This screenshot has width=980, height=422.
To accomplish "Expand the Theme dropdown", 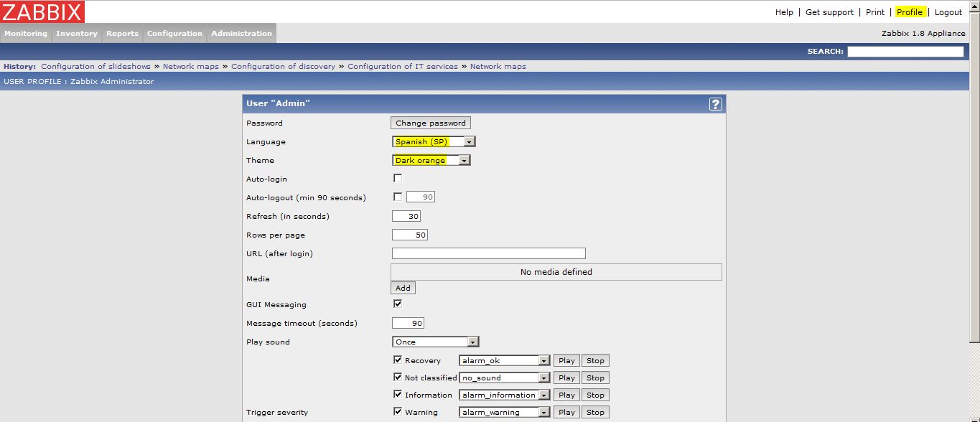I will click(431, 161).
